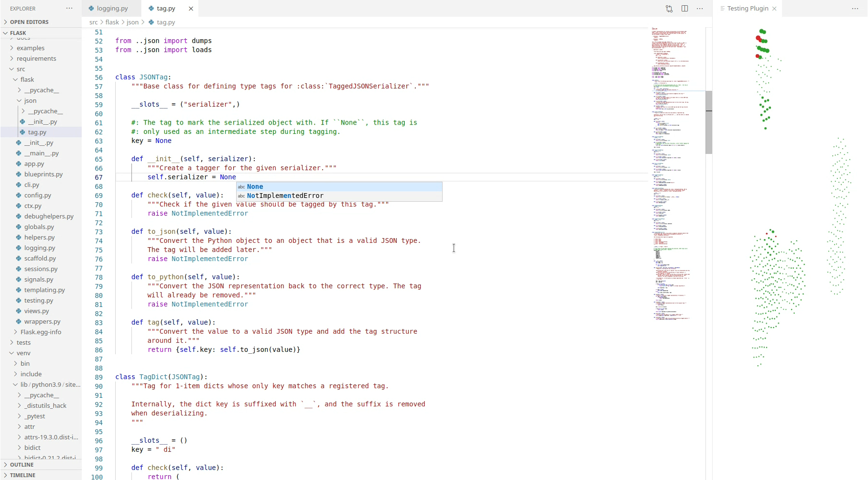Split the editor using the split icon

[x=684, y=8]
